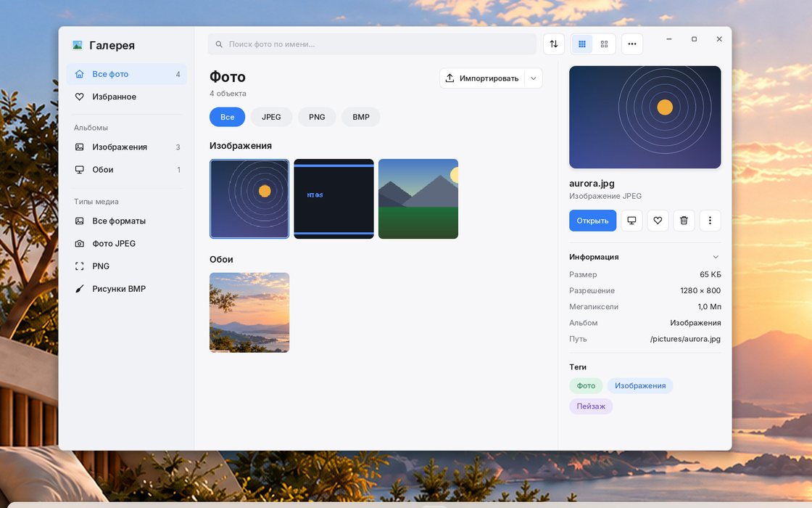Click the purple Пейзаж tag
This screenshot has height=508, width=812.
tap(591, 406)
